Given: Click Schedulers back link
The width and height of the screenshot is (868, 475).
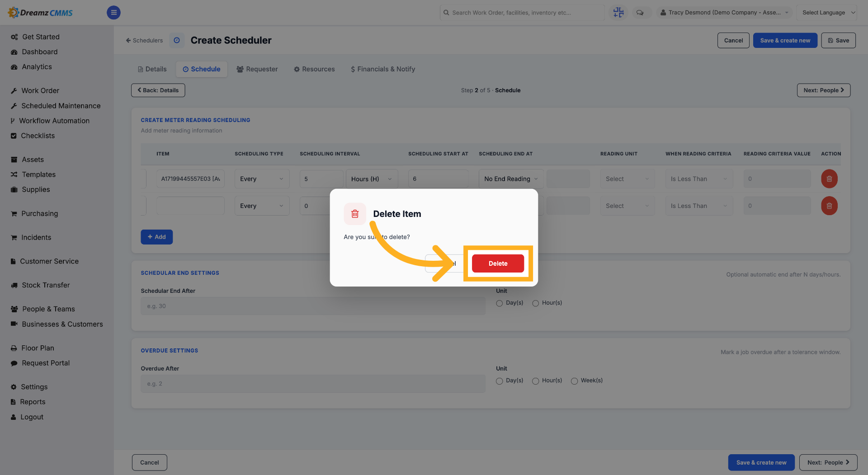Looking at the screenshot, I should pyautogui.click(x=144, y=40).
